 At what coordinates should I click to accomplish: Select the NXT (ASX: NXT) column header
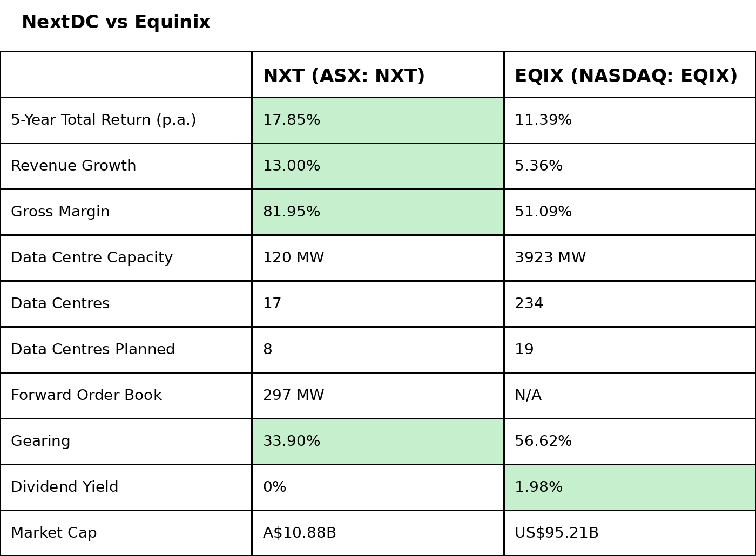tap(343, 76)
